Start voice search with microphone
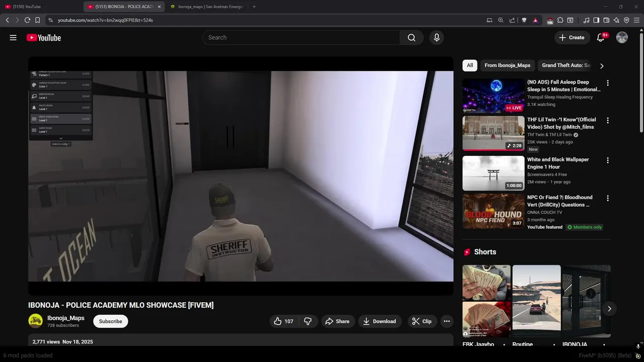 coord(437,38)
